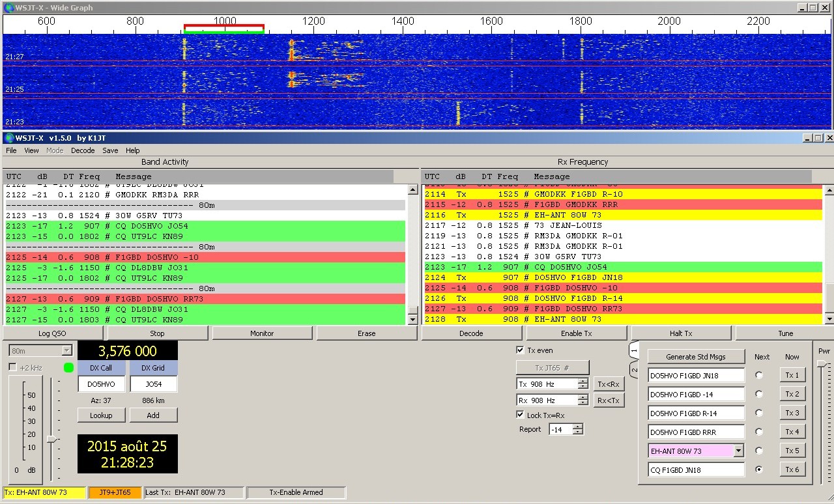The width and height of the screenshot is (834, 504).
Task: Select Next radio for CQ F1GBD JN18
Action: coord(758,469)
